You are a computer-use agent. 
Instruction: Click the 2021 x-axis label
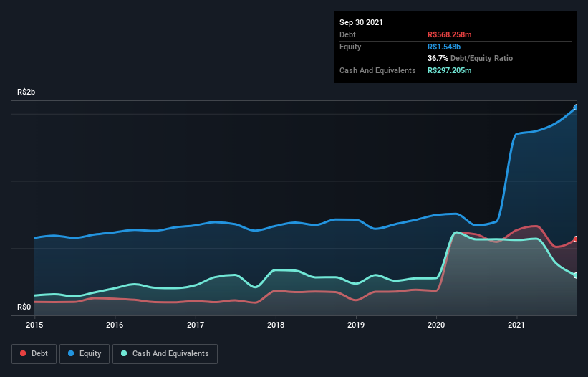click(516, 325)
